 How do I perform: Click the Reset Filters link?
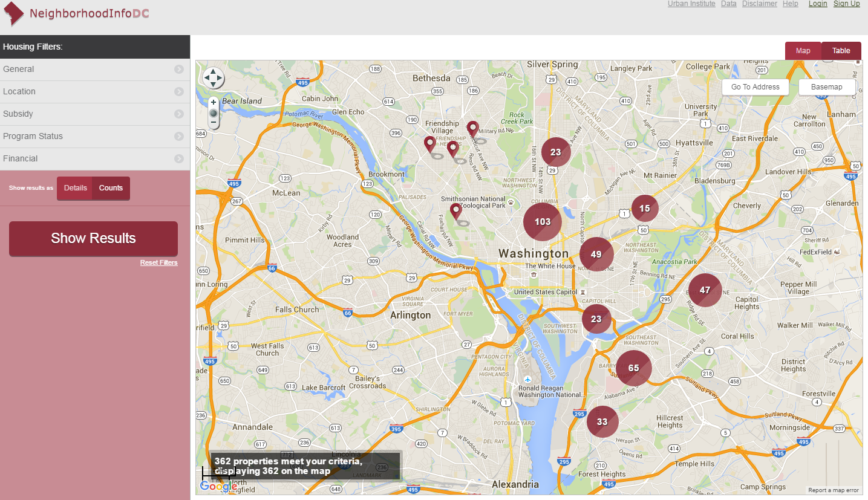point(159,262)
